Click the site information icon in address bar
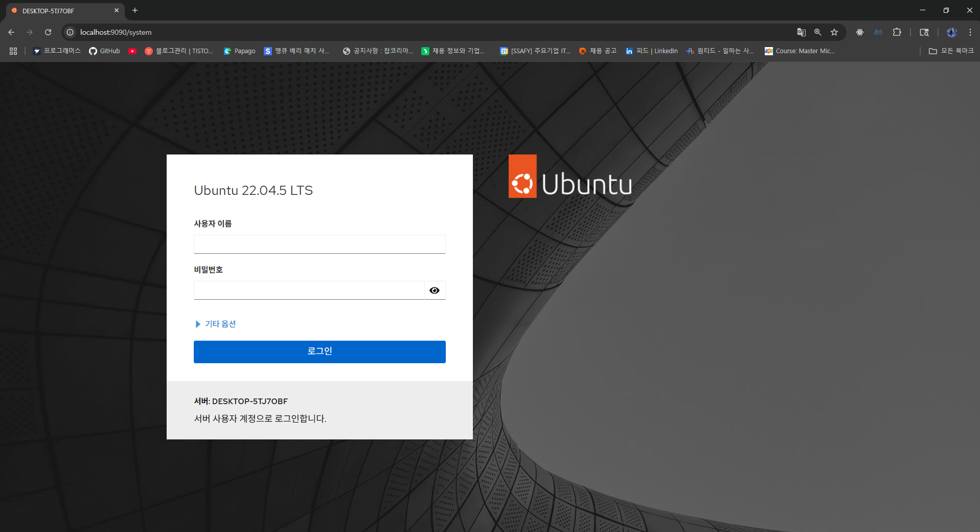 point(70,32)
